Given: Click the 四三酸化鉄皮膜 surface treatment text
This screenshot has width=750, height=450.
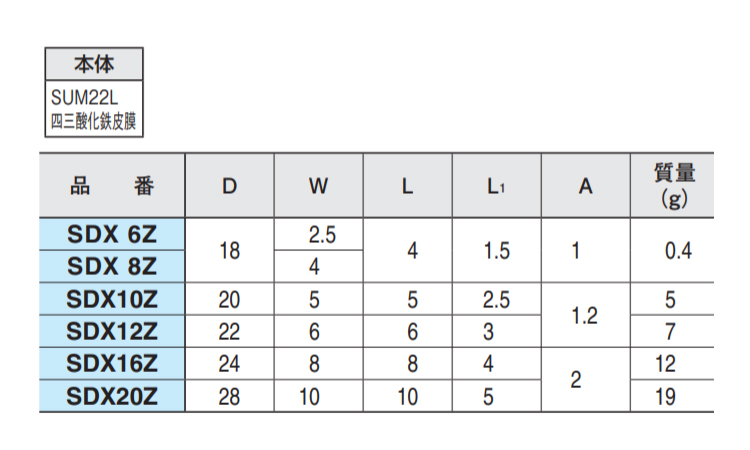Looking at the screenshot, I should point(94,123).
